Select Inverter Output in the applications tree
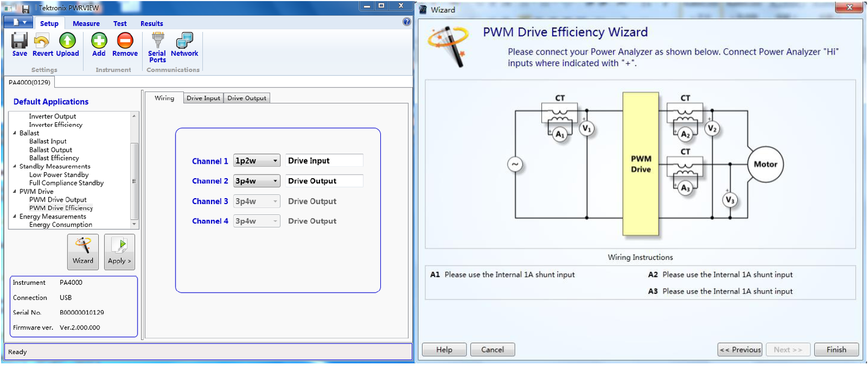868x366 pixels. [x=52, y=116]
